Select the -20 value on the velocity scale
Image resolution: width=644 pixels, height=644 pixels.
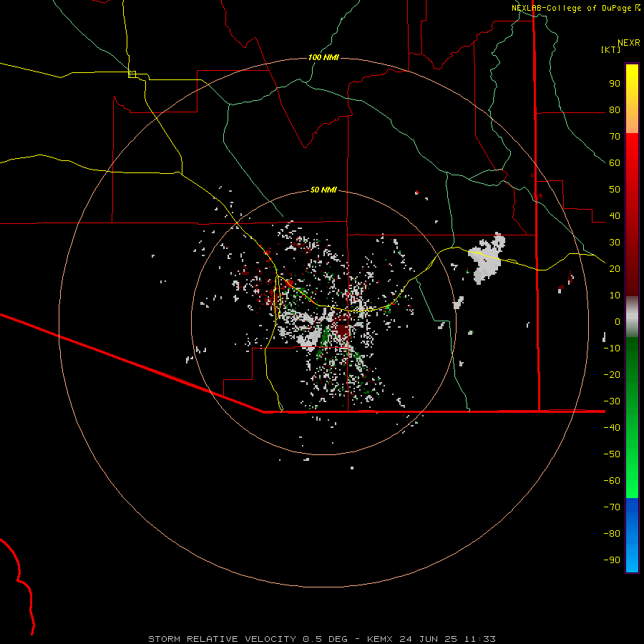612,374
